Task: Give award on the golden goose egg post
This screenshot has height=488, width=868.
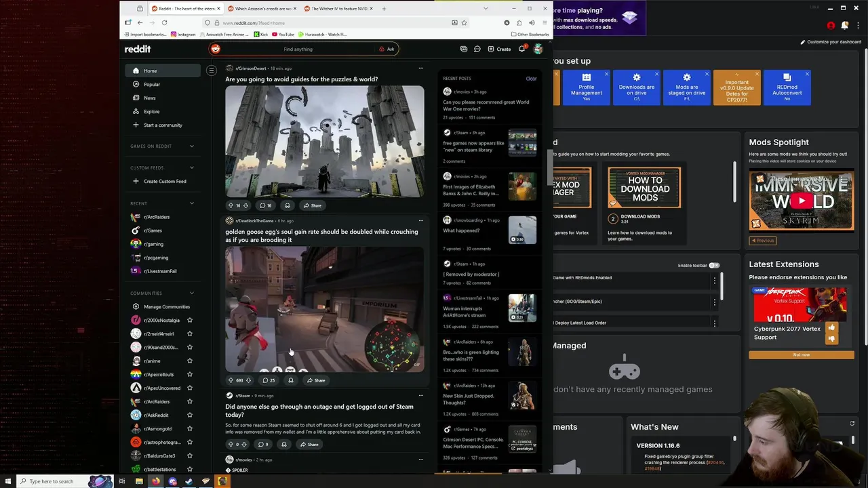Action: click(x=290, y=380)
